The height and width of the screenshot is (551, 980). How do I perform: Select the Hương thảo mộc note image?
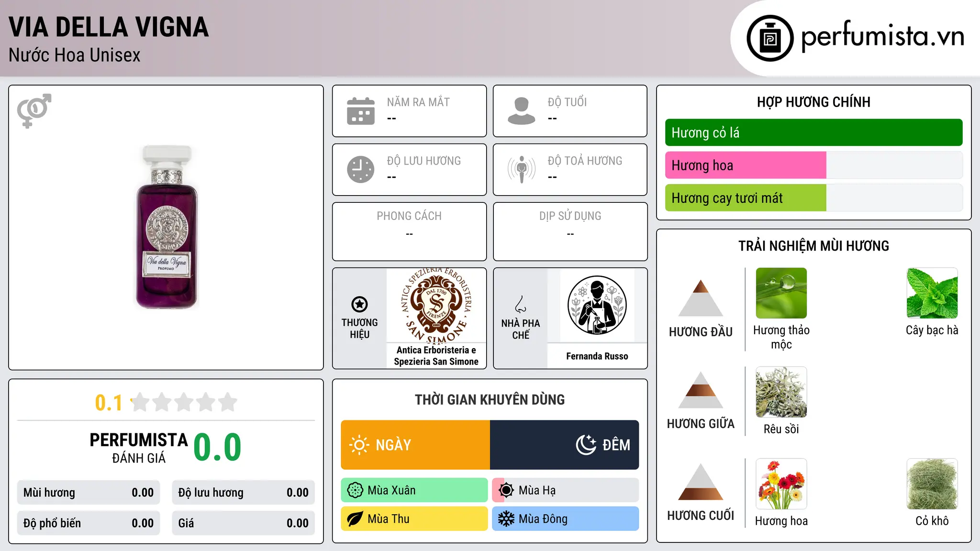coord(781,293)
